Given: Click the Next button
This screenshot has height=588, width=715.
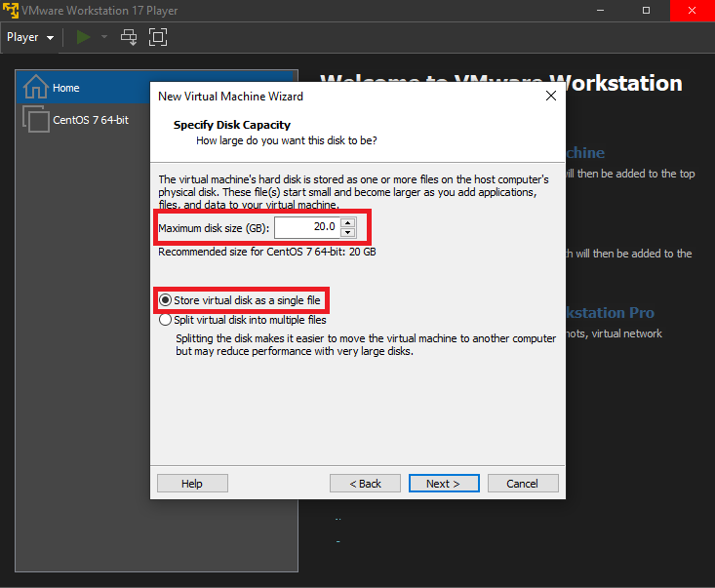Looking at the screenshot, I should 442,484.
